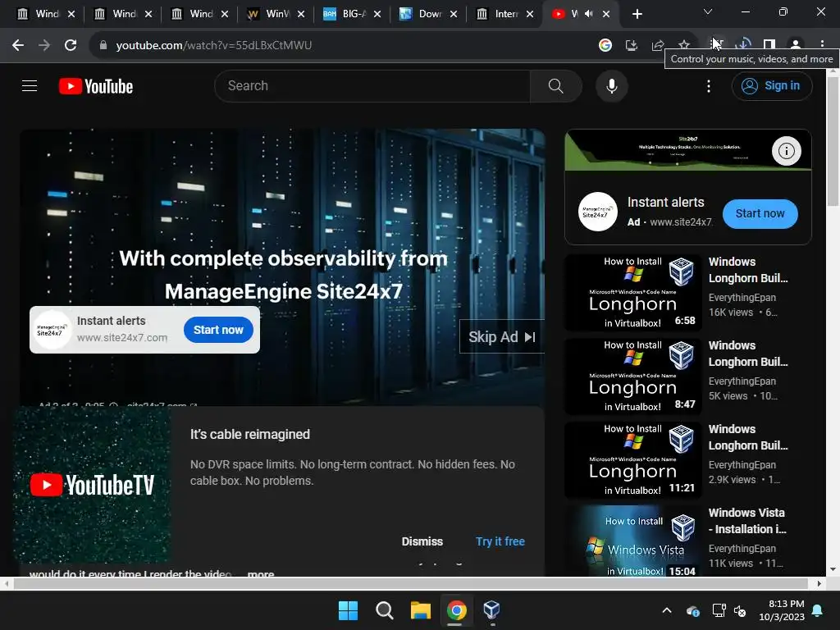Open tab search chevron dropdown
This screenshot has height=630, width=840.
[708, 11]
